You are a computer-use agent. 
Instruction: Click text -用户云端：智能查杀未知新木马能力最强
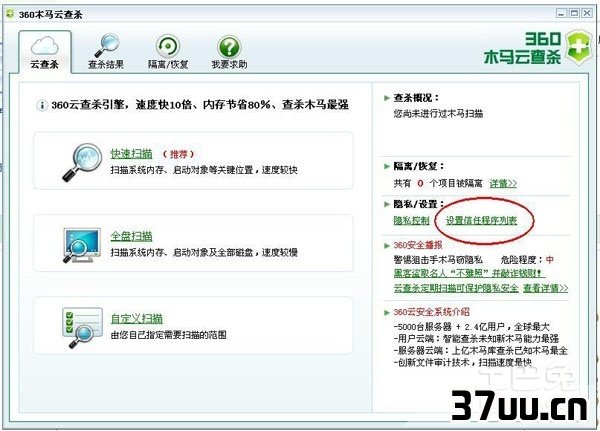click(476, 338)
